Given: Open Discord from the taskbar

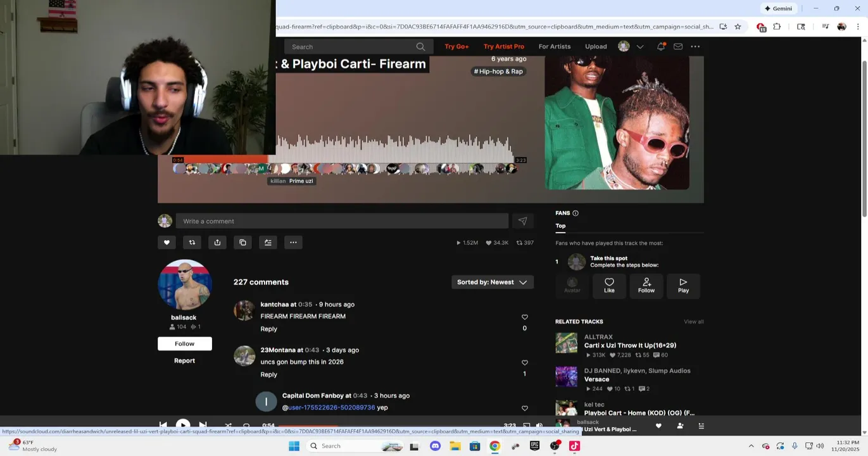Looking at the screenshot, I should 435,446.
